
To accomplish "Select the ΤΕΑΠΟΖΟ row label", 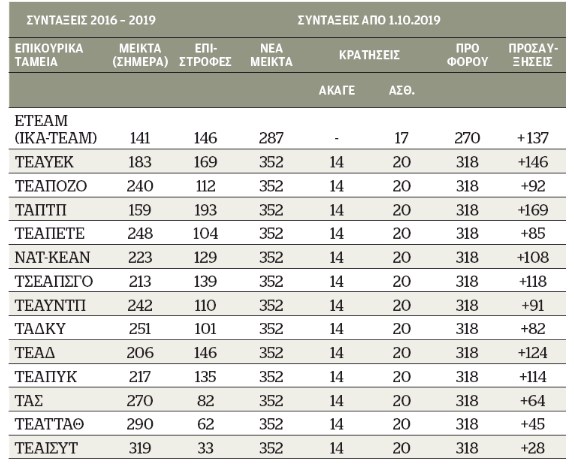I will pyautogui.click(x=51, y=186).
